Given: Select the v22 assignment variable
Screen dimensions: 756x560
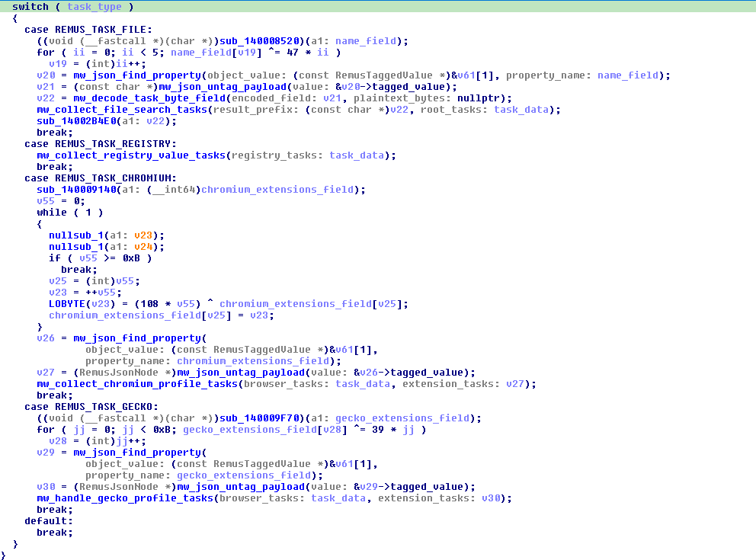Looking at the screenshot, I should [x=46, y=98].
